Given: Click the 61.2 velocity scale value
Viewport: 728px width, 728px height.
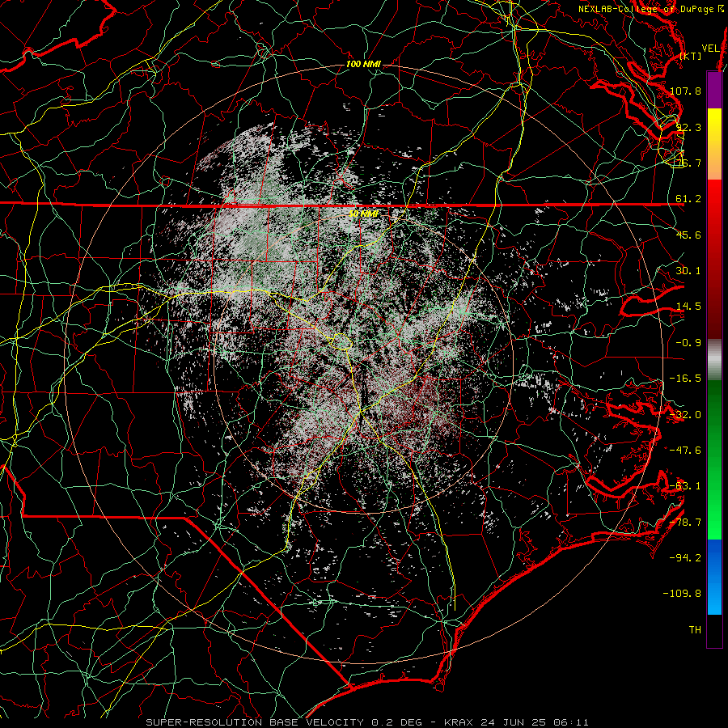Looking at the screenshot, I should pyautogui.click(x=688, y=199).
